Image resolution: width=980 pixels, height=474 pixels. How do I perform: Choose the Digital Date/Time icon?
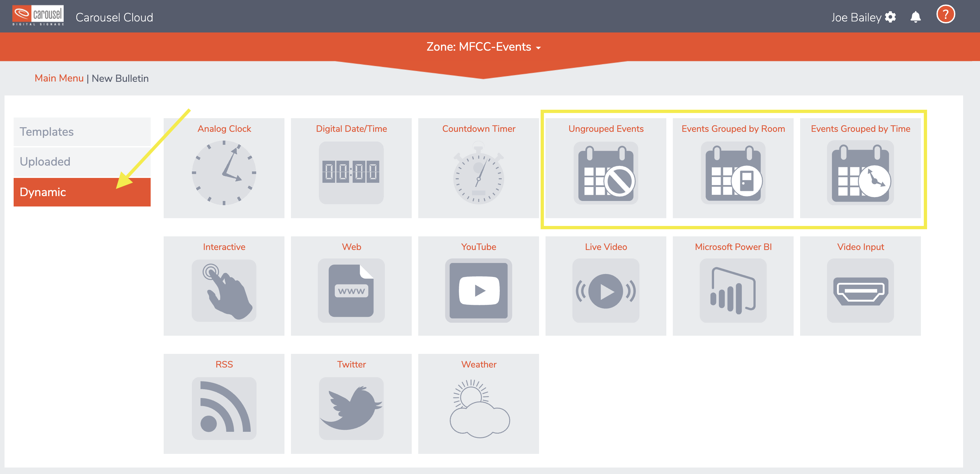pos(351,173)
